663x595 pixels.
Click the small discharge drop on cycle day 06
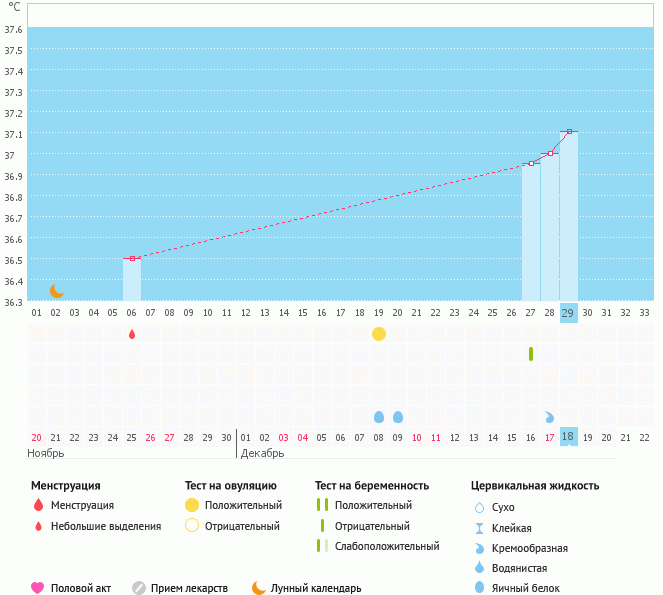click(x=132, y=334)
